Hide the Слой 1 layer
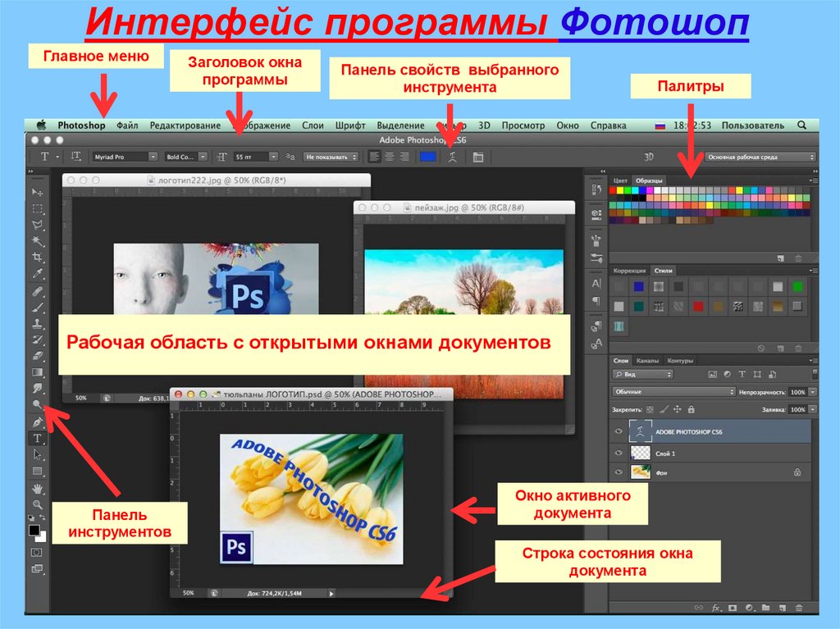The width and height of the screenshot is (840, 629). (619, 453)
